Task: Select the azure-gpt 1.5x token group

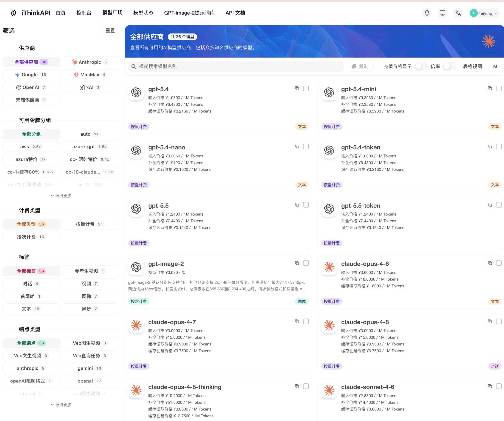Action: pos(90,147)
